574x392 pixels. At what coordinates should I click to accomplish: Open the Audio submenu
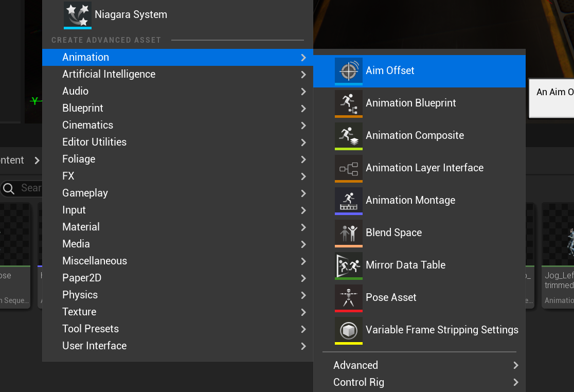[x=177, y=91]
